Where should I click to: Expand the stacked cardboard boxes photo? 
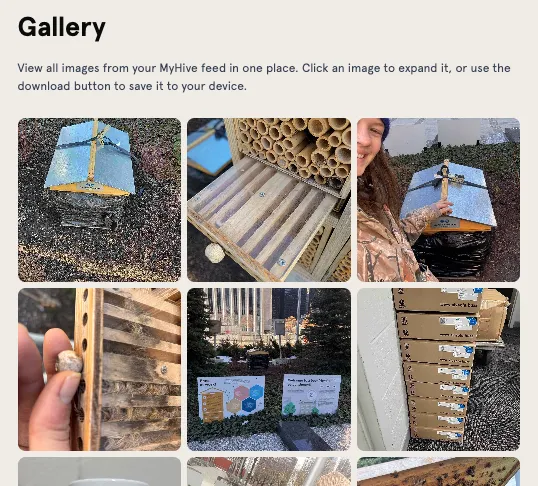click(438, 369)
